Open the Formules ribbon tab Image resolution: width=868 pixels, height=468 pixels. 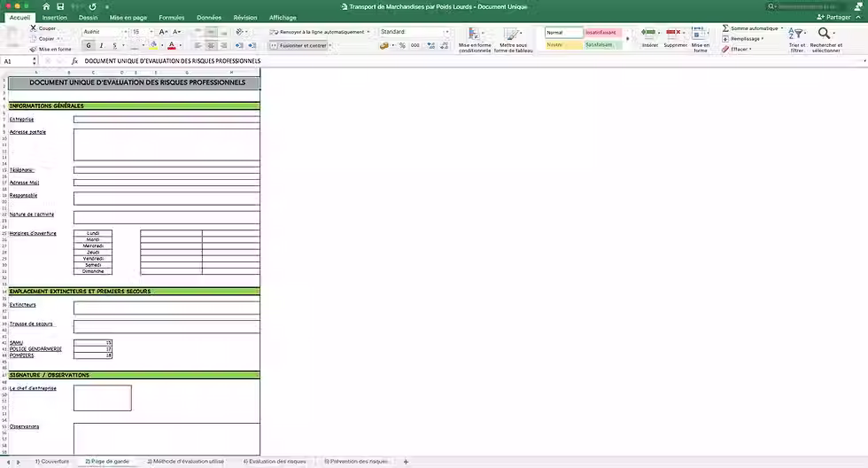[x=172, y=18]
